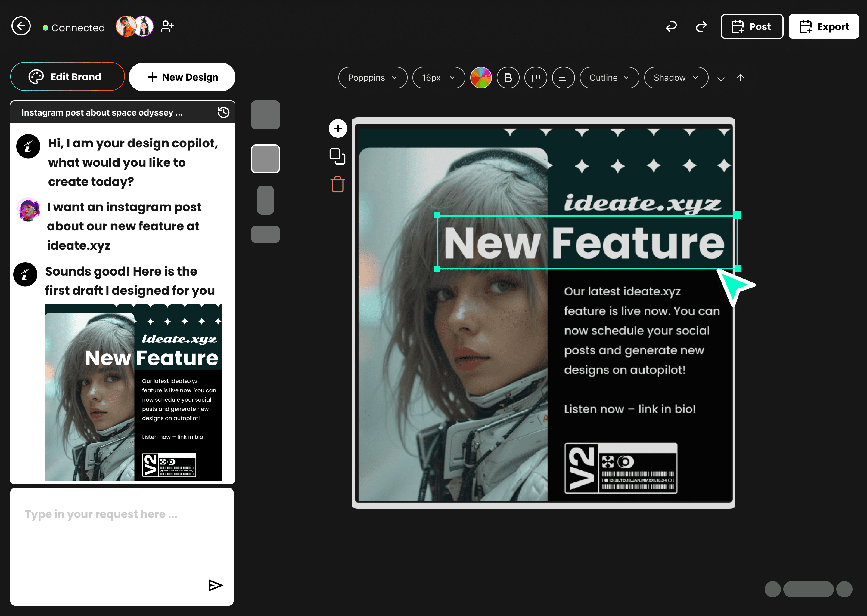867x616 pixels.
Task: Send selected layer backward with down arrow
Action: pos(721,78)
